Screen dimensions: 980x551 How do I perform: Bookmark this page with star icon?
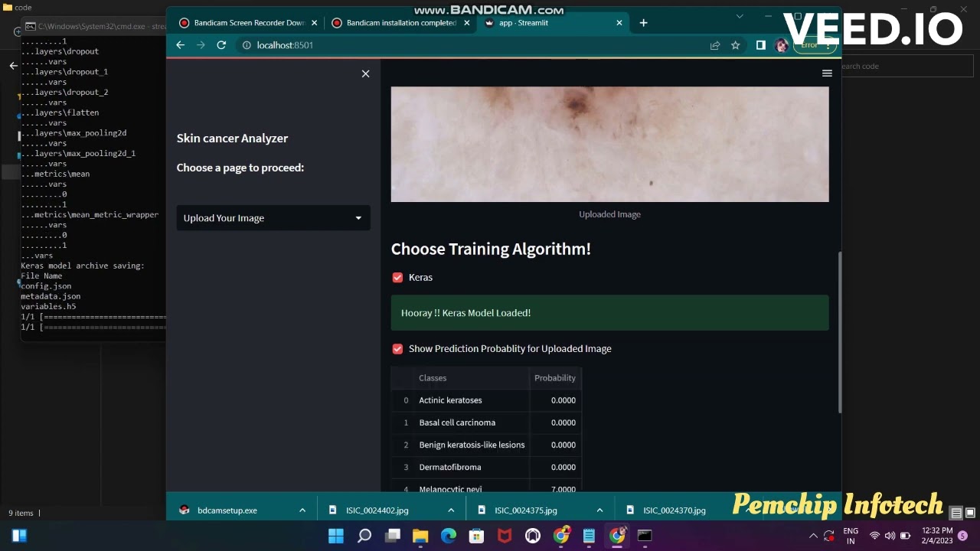736,45
